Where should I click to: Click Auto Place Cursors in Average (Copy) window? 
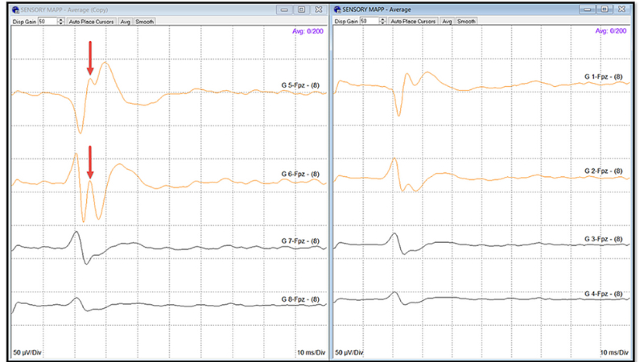tap(91, 22)
